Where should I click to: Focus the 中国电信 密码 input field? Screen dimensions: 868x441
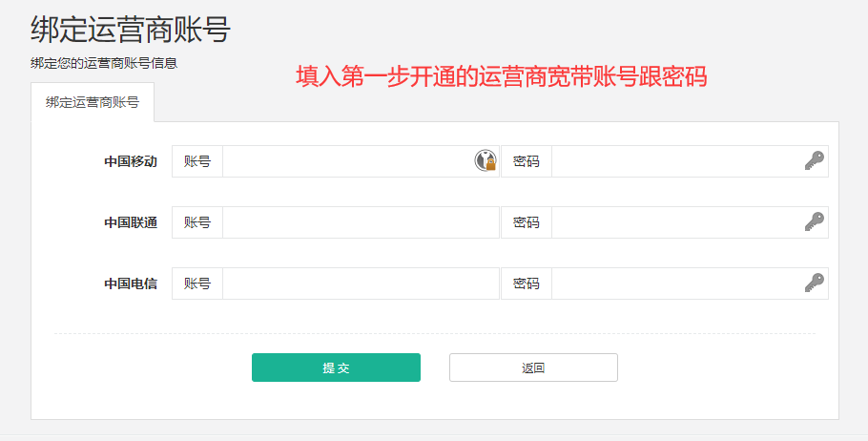677,283
